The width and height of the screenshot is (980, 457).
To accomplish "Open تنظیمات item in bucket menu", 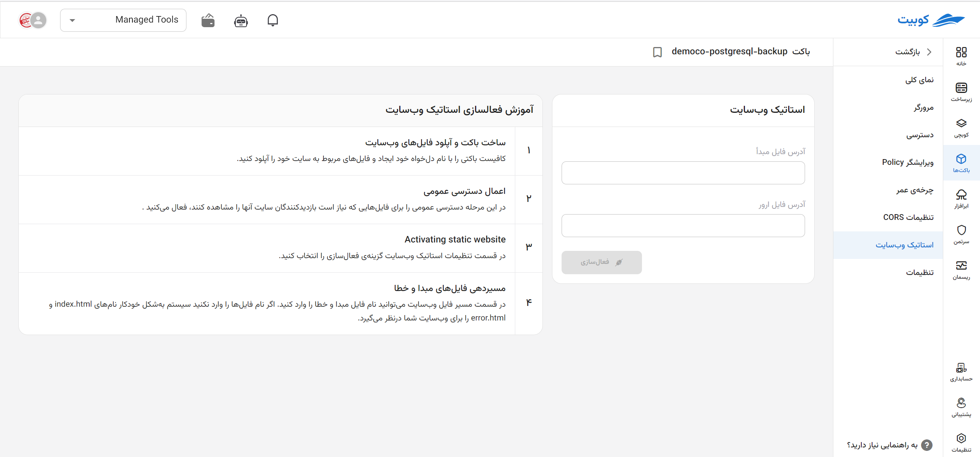I will (888, 273).
